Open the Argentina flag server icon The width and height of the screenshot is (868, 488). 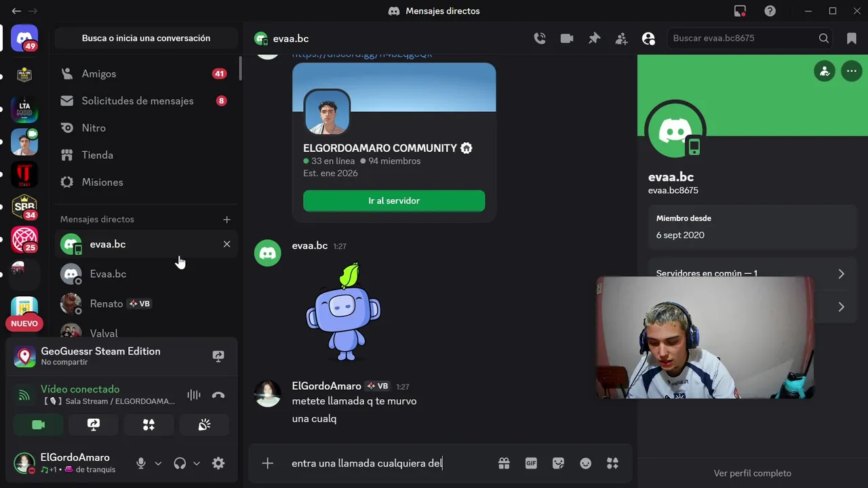click(x=24, y=306)
